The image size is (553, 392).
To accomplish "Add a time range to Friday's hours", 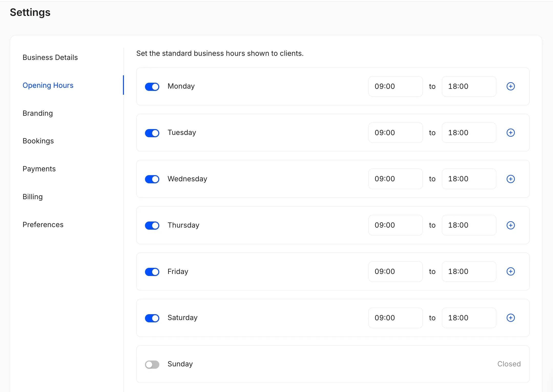I will point(511,272).
